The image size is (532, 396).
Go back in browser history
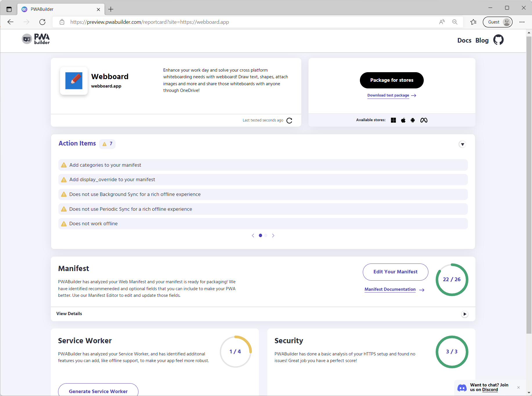(x=10, y=22)
